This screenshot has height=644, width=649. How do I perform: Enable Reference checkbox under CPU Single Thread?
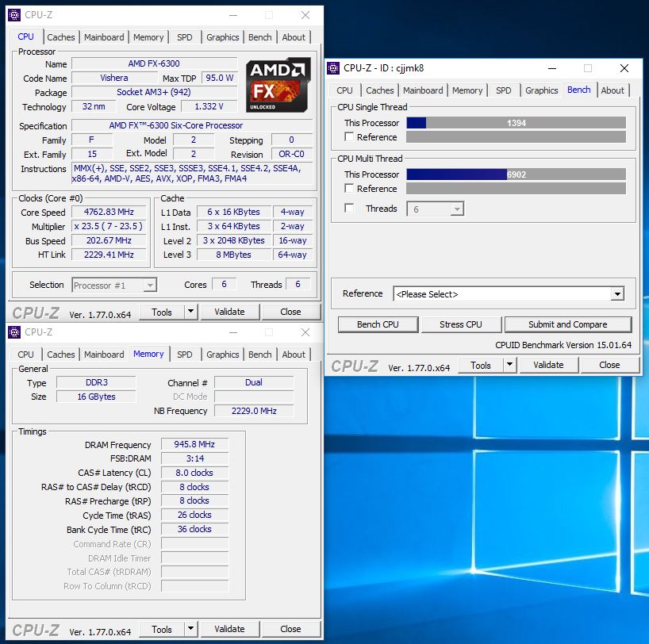click(349, 136)
